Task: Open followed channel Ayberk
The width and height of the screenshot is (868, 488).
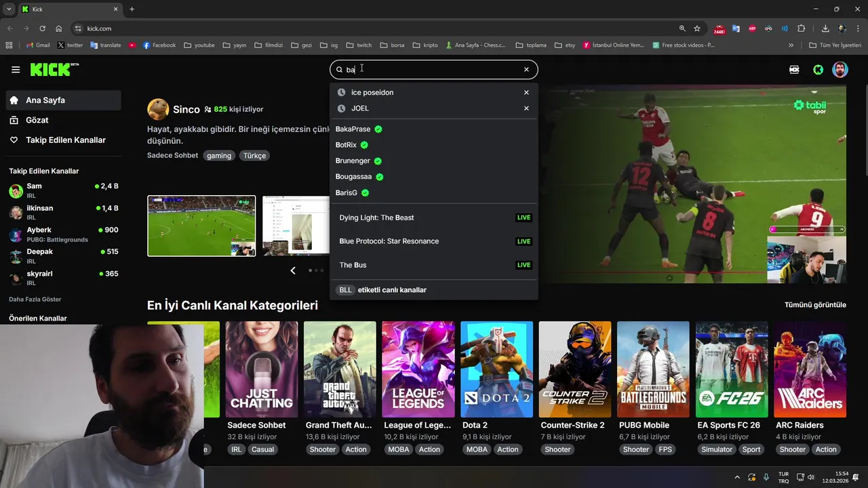Action: [64, 234]
